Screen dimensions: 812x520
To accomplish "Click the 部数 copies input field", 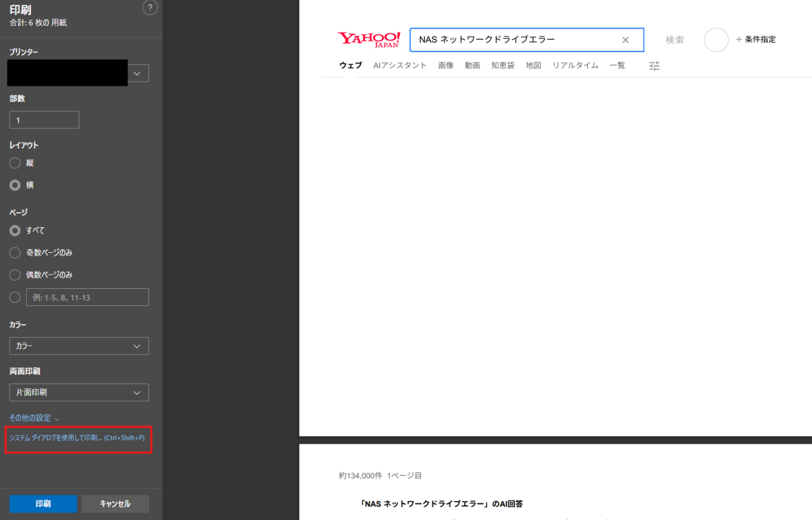I will click(44, 120).
